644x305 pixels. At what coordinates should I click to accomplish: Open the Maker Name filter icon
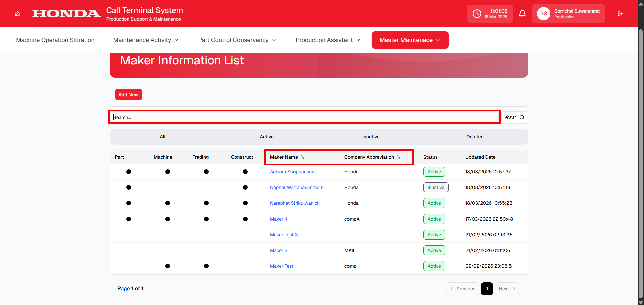coord(303,157)
